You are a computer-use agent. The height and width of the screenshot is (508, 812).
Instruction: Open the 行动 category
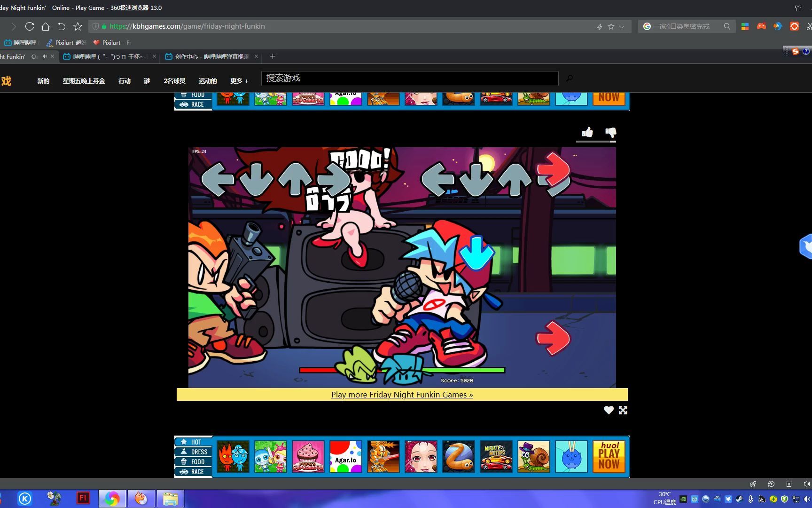(125, 81)
